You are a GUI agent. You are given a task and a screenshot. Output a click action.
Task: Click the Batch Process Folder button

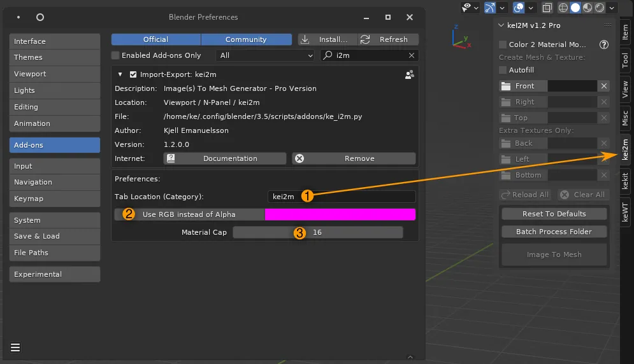tap(554, 232)
